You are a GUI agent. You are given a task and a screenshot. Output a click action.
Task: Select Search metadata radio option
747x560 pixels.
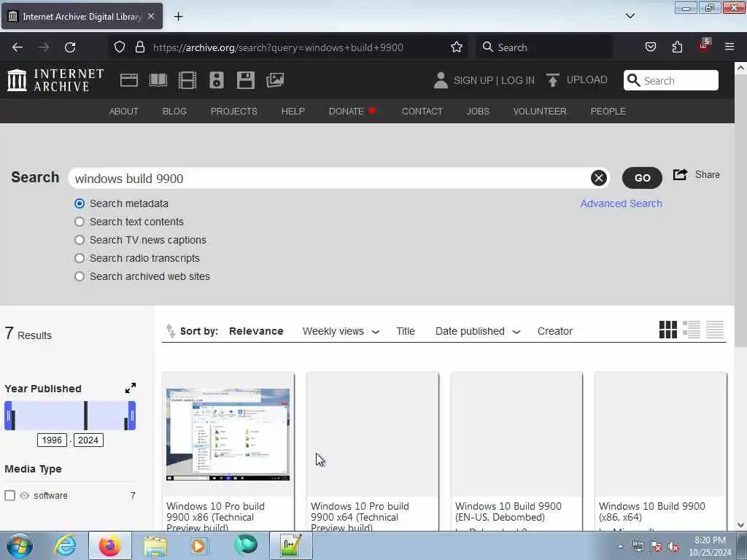point(80,204)
